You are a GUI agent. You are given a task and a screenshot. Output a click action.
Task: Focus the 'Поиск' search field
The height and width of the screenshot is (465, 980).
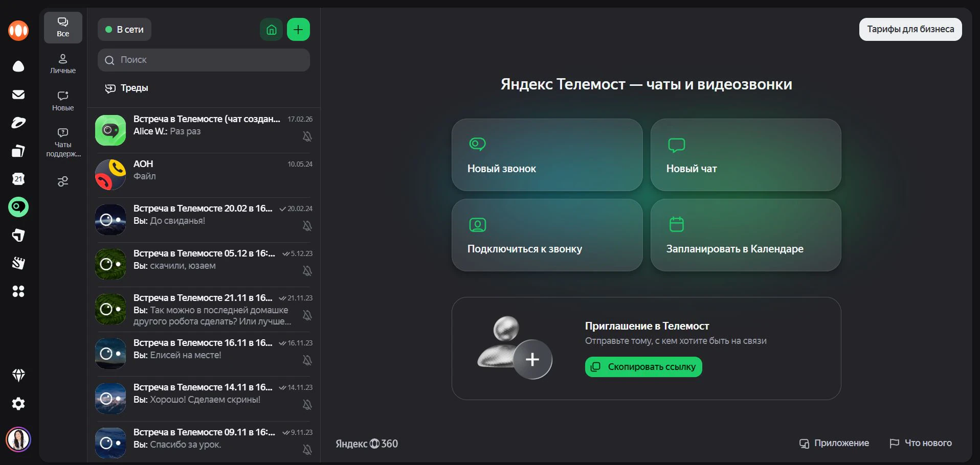tap(204, 60)
